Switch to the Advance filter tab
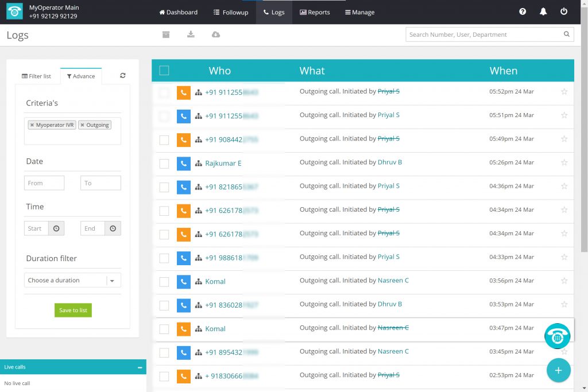Viewport: 588px width, 392px height. tap(81, 75)
